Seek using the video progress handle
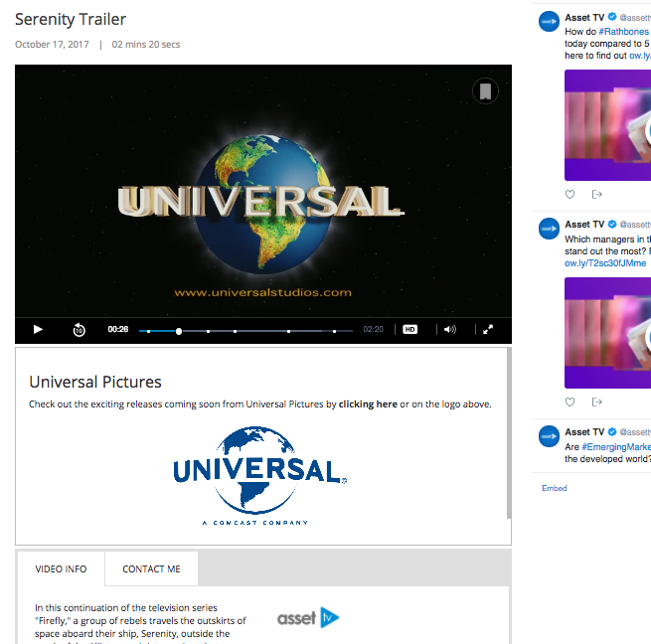This screenshot has height=644, width=651. tap(179, 331)
